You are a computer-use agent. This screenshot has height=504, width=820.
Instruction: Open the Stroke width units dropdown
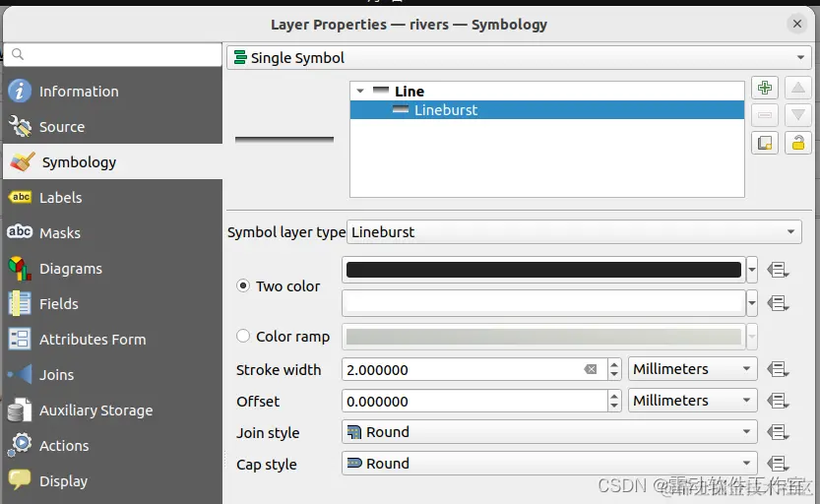[692, 368]
